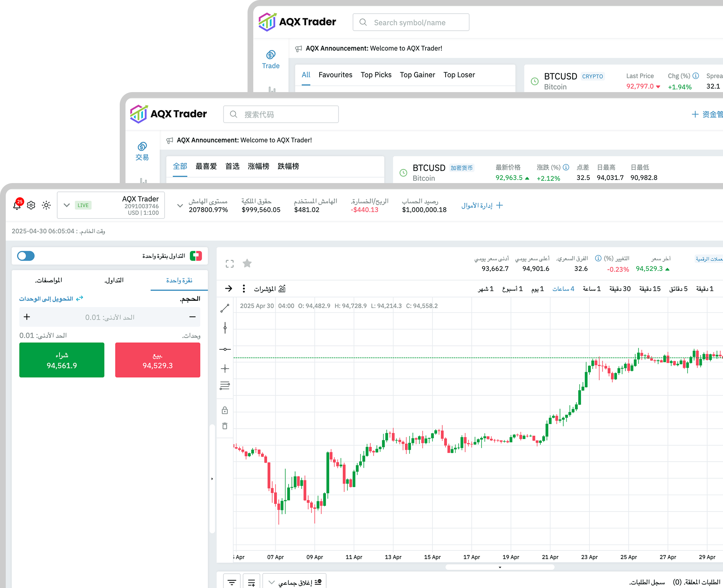The height and width of the screenshot is (588, 723).
Task: Toggle the one-click trading switch
Action: point(26,256)
